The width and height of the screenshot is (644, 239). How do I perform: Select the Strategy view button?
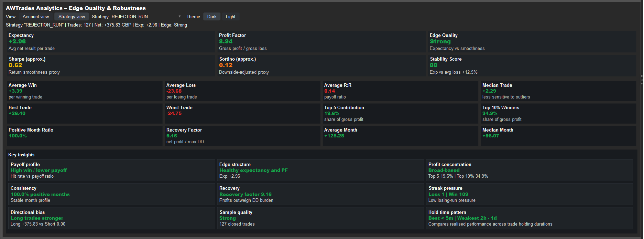pyautogui.click(x=72, y=17)
